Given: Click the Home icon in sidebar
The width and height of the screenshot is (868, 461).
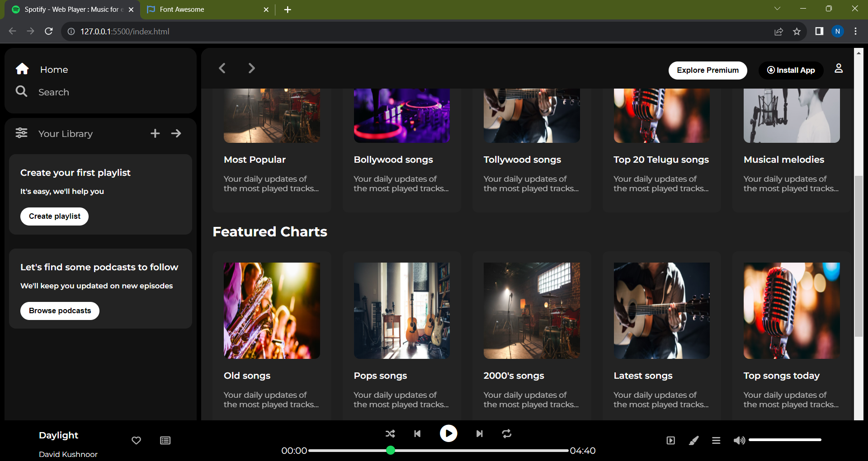Looking at the screenshot, I should pyautogui.click(x=21, y=69).
